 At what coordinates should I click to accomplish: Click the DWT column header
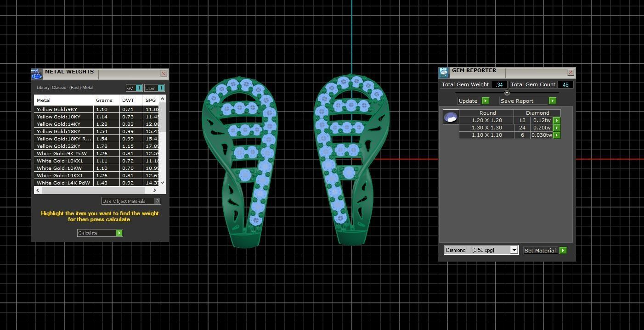[x=131, y=100]
